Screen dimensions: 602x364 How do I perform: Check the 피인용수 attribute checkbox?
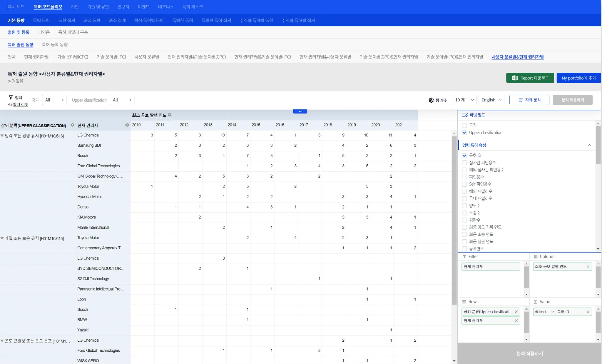[464, 177]
